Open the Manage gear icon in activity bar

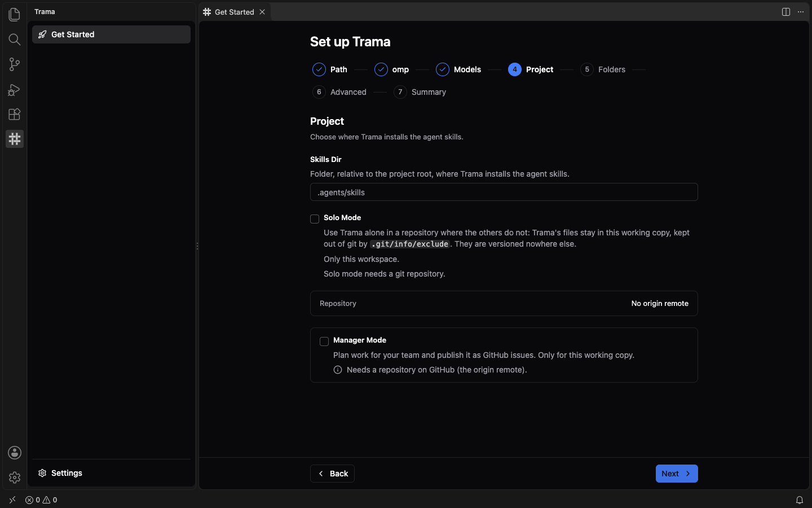pos(15,478)
